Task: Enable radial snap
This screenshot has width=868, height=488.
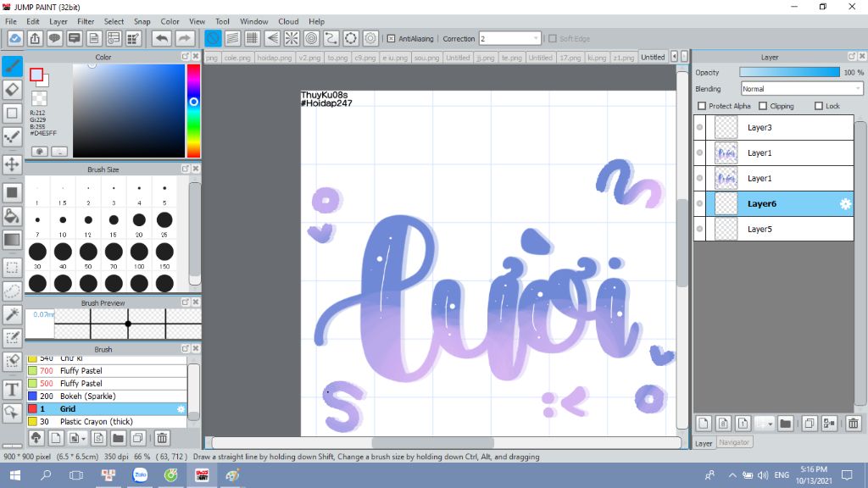Action: click(292, 38)
